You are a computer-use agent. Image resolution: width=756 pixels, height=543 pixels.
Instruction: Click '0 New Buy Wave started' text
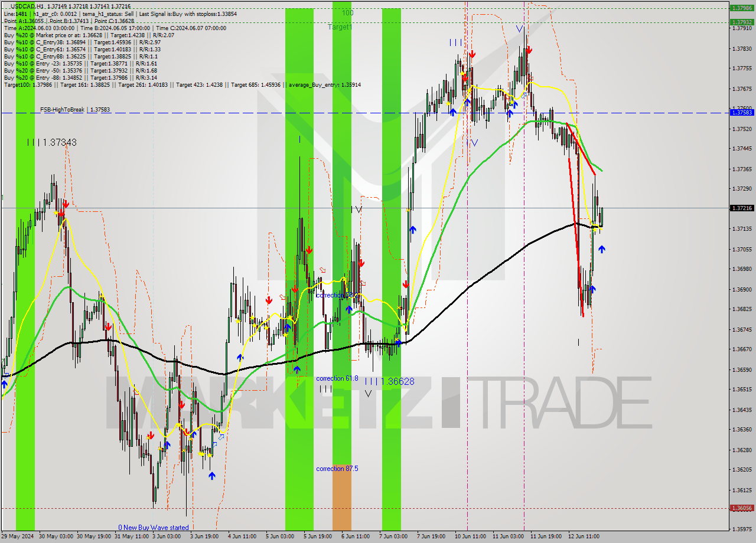(x=154, y=528)
